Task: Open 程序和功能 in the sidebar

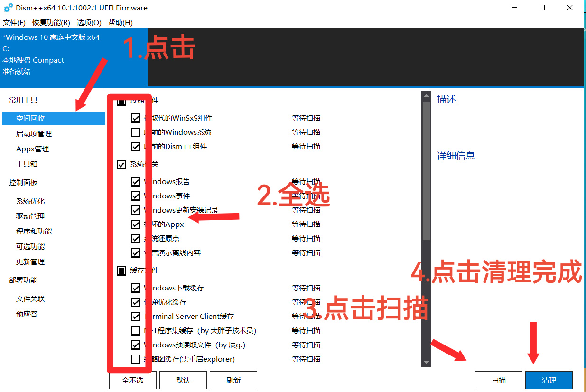Action: (34, 232)
